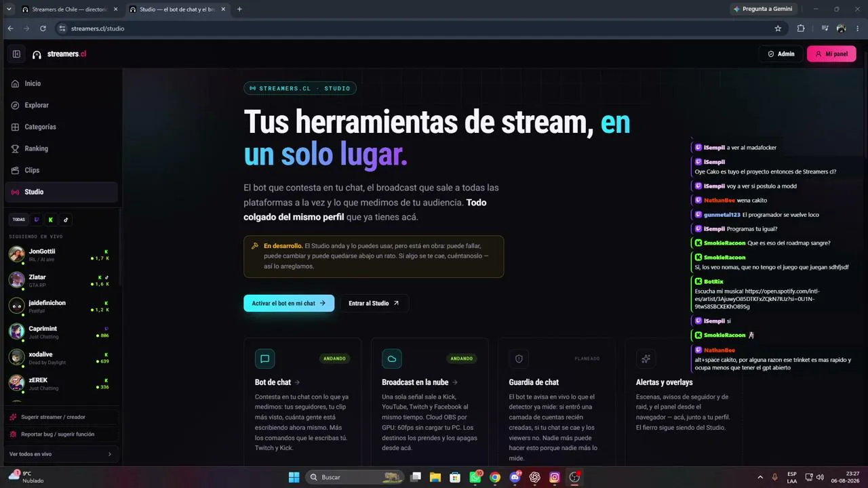Click the Alertas y overlays sparkle icon
This screenshot has width=868, height=488.
[x=646, y=359]
